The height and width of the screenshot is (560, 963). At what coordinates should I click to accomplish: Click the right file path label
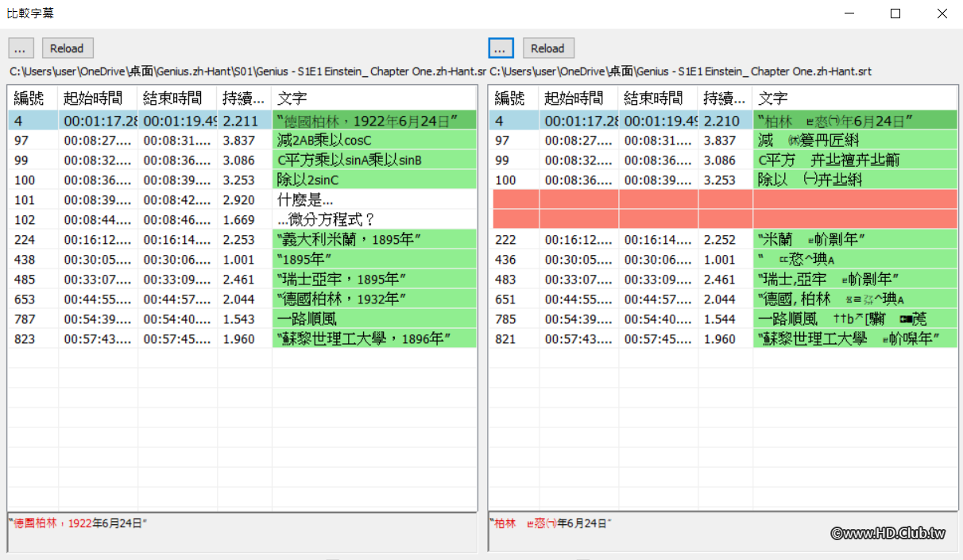pyautogui.click(x=680, y=71)
